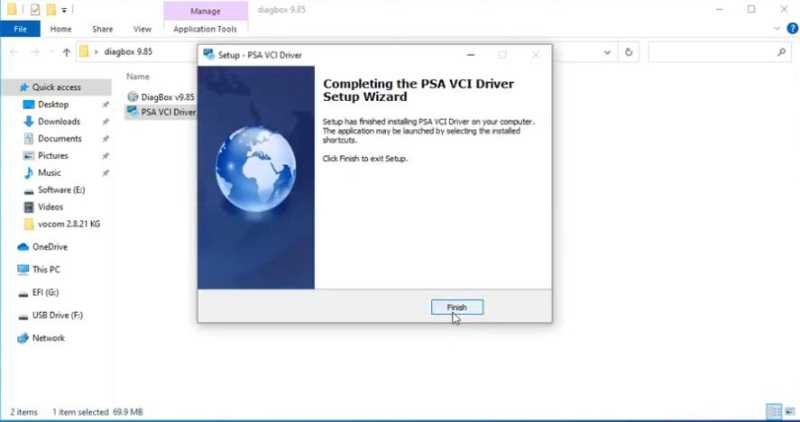
Task: Switch to Details view layout icon
Action: coord(773,411)
